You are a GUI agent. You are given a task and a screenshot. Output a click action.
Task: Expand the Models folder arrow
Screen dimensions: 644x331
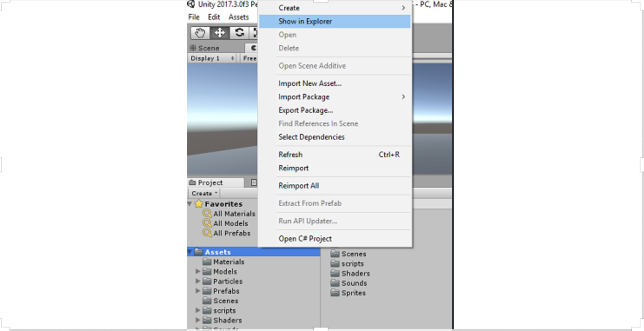[x=198, y=271]
